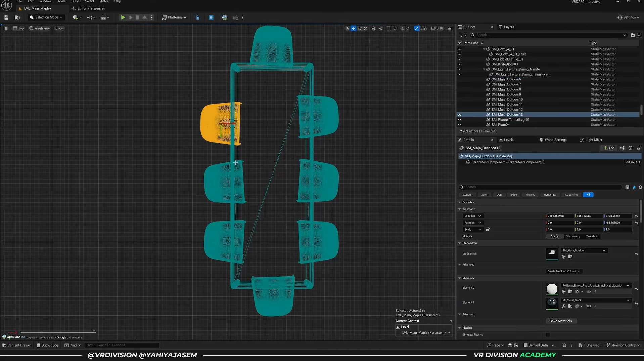Set Mobility to Movable
This screenshot has width=644, height=361.
click(591, 236)
